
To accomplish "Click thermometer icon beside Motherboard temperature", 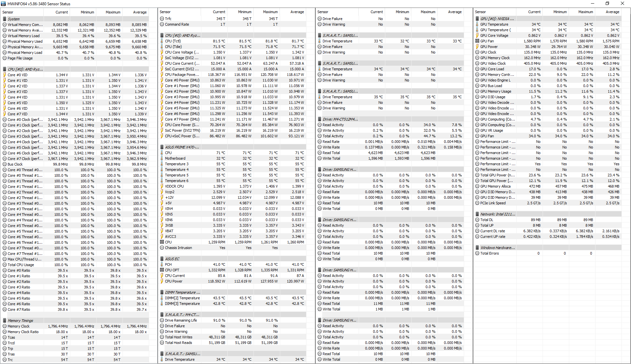I will 162,158.
